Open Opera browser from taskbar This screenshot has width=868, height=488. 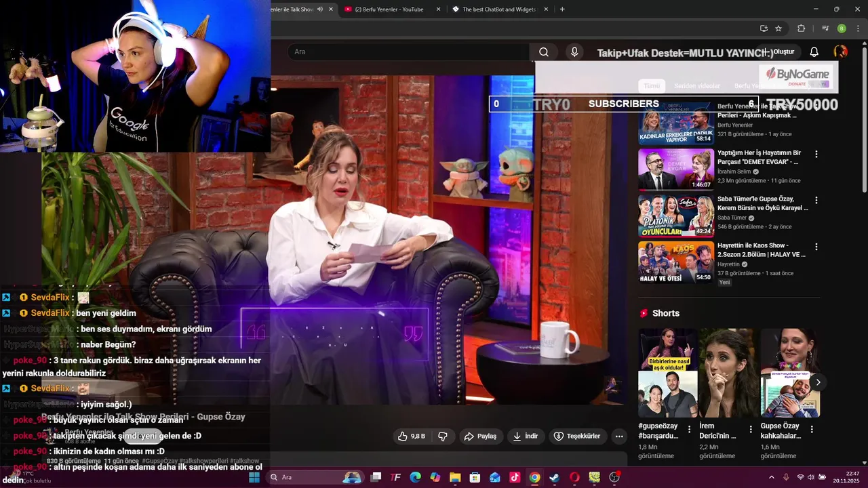574,477
